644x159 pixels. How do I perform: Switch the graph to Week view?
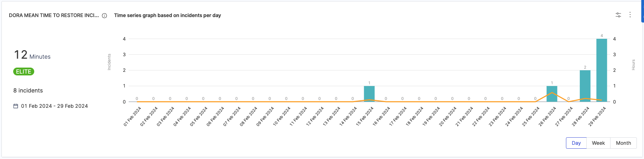pos(598,143)
